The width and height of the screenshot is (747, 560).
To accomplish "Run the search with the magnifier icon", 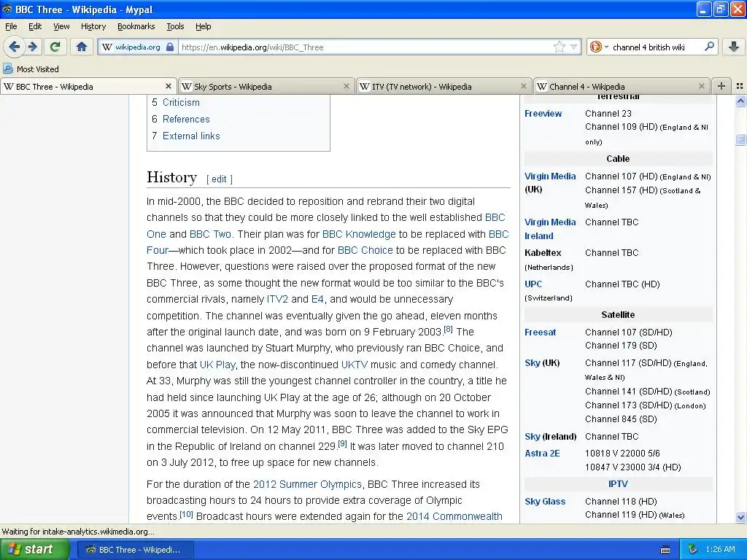I will click(x=709, y=47).
